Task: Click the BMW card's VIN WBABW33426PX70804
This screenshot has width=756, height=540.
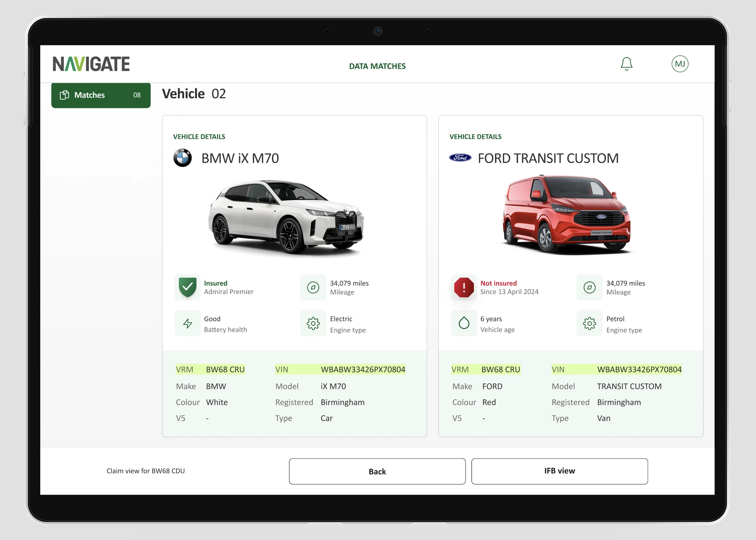Action: point(340,369)
